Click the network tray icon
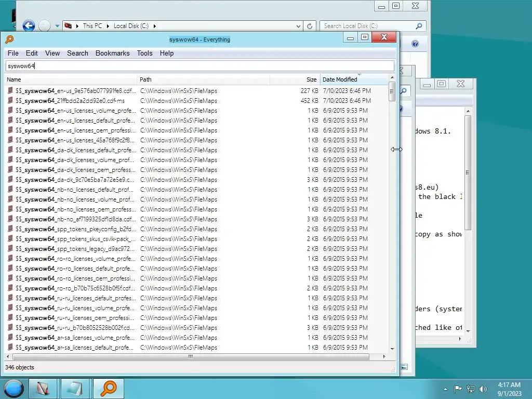The width and height of the screenshot is (532, 399). 471,389
